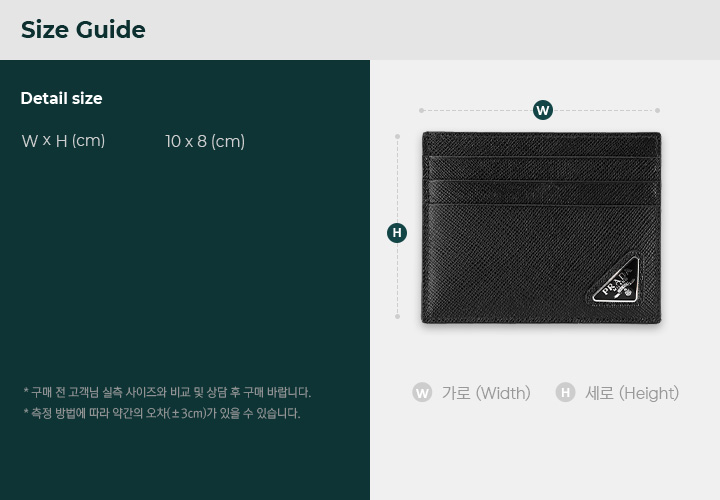
Task: Click the green W width marker above wallet
Action: 543,110
